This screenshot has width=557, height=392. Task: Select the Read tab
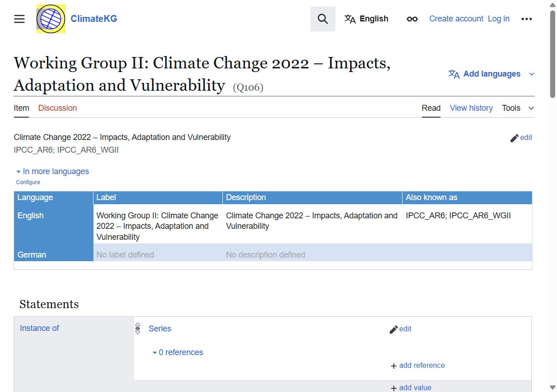point(431,108)
